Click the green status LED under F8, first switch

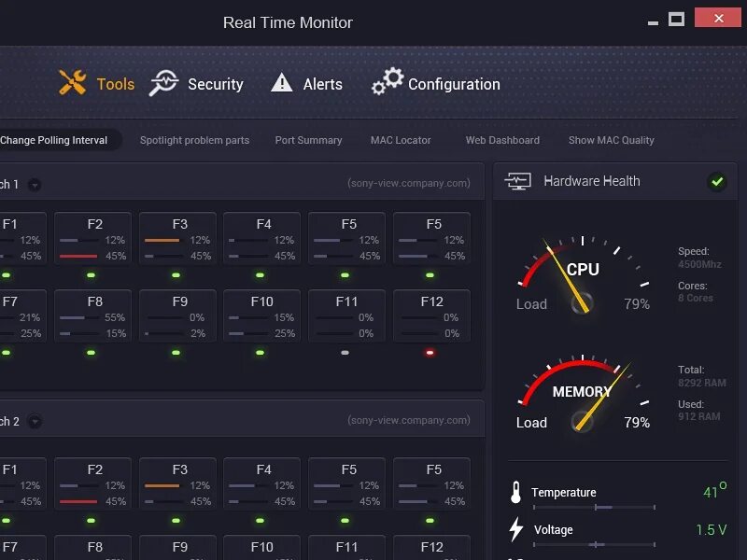click(x=91, y=353)
